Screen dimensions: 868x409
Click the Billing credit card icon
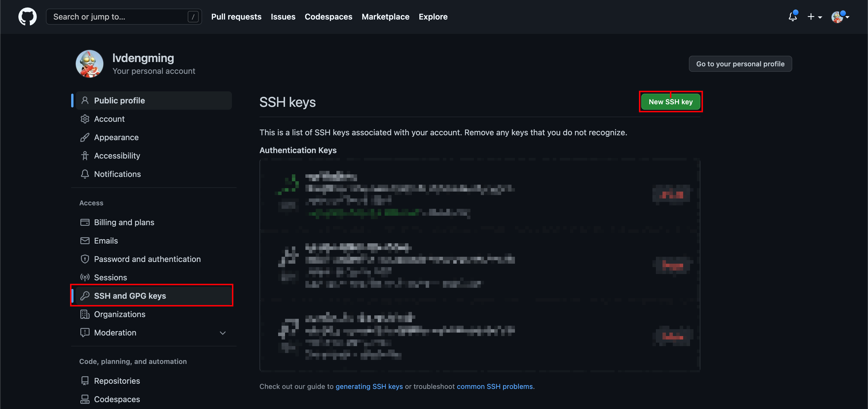point(85,222)
